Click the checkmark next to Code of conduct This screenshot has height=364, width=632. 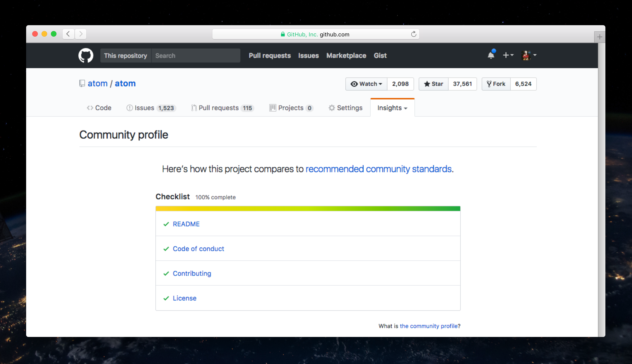tap(166, 249)
